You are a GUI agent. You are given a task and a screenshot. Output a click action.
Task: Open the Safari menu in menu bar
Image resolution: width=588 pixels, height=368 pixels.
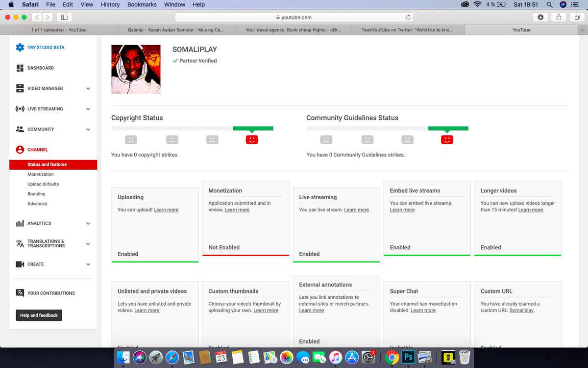30,4
